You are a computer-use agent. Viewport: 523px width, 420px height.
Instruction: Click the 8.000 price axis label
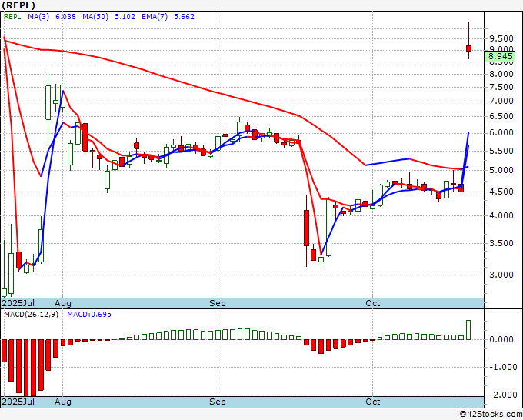[501, 74]
